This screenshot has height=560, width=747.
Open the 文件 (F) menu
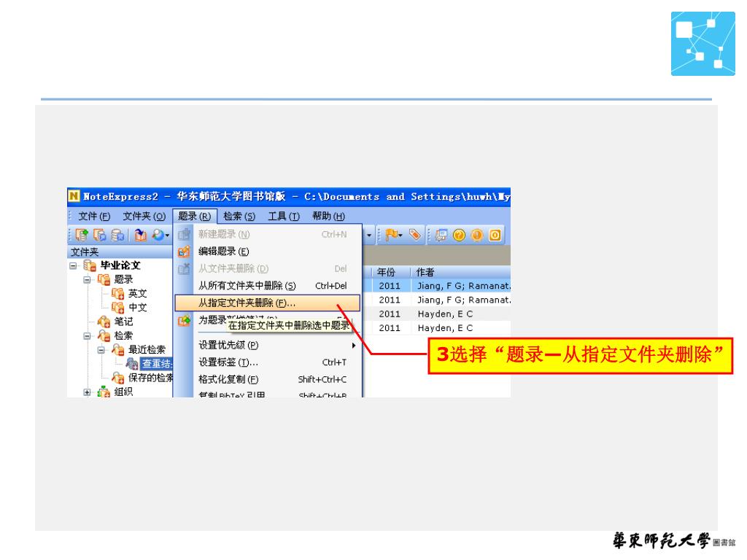tap(94, 216)
